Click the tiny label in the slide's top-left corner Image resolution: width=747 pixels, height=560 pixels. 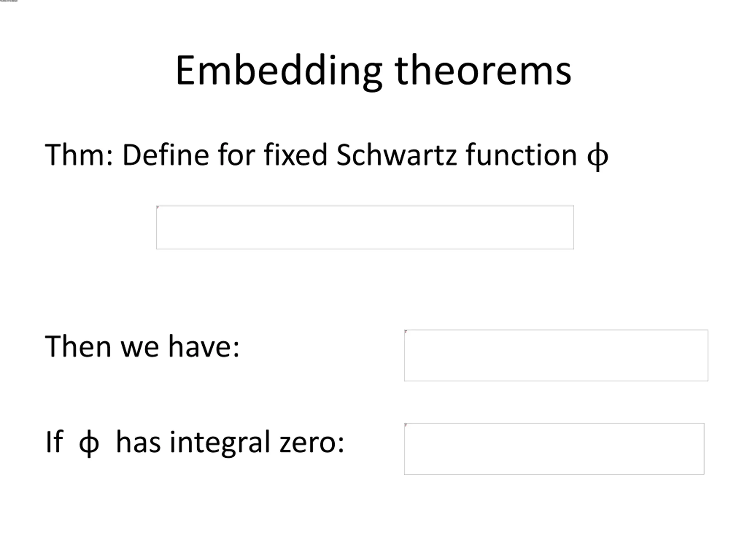click(8, 1)
